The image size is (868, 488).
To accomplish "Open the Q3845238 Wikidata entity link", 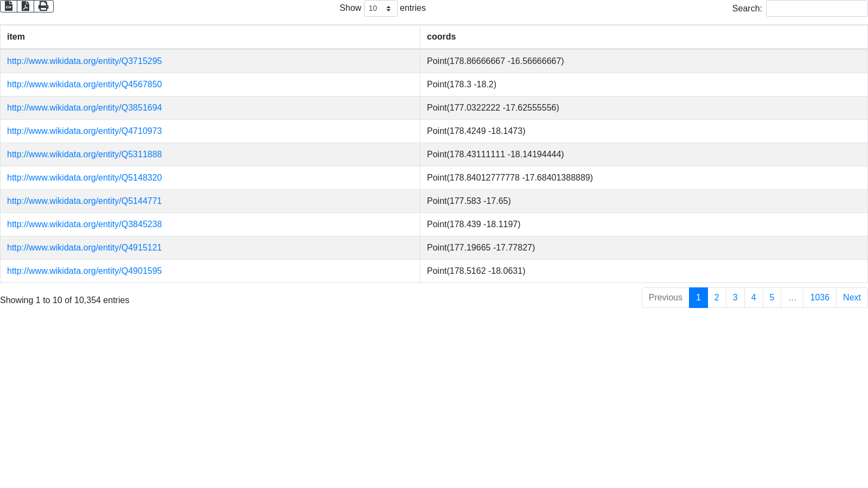I will pos(84,224).
